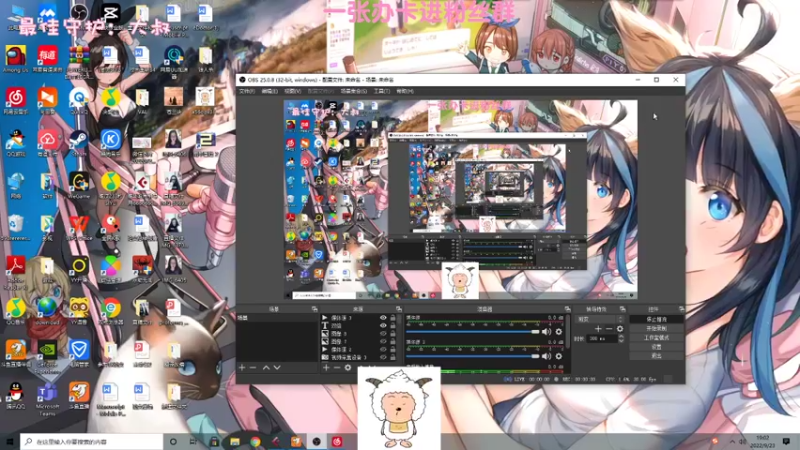This screenshot has height=450, width=800.
Task: Remove the selected source with the minus icon in the 来源 dock
Action: (x=337, y=367)
